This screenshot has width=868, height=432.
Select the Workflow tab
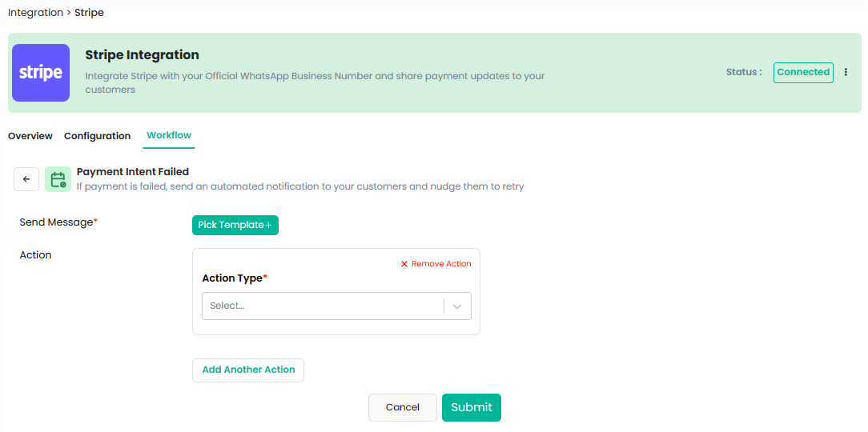tap(169, 135)
